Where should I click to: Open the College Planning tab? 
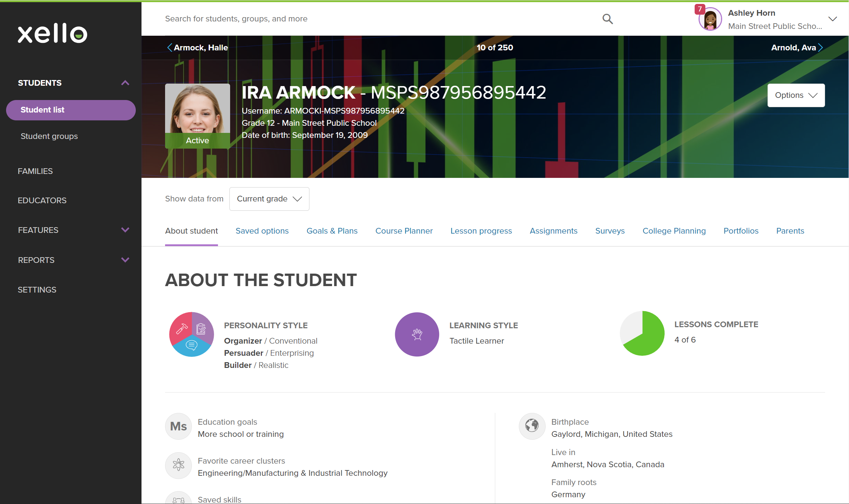coord(674,231)
